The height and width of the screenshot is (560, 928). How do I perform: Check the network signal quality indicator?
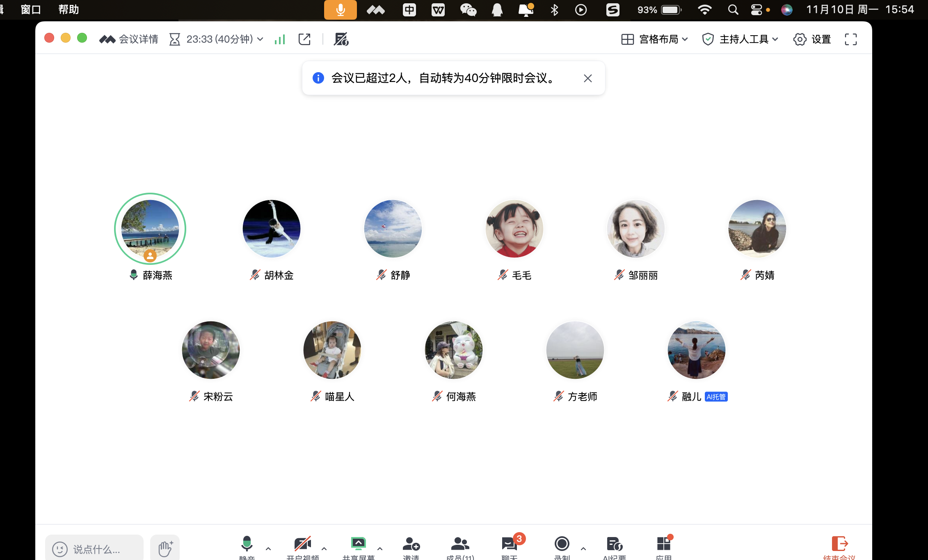pyautogui.click(x=279, y=39)
